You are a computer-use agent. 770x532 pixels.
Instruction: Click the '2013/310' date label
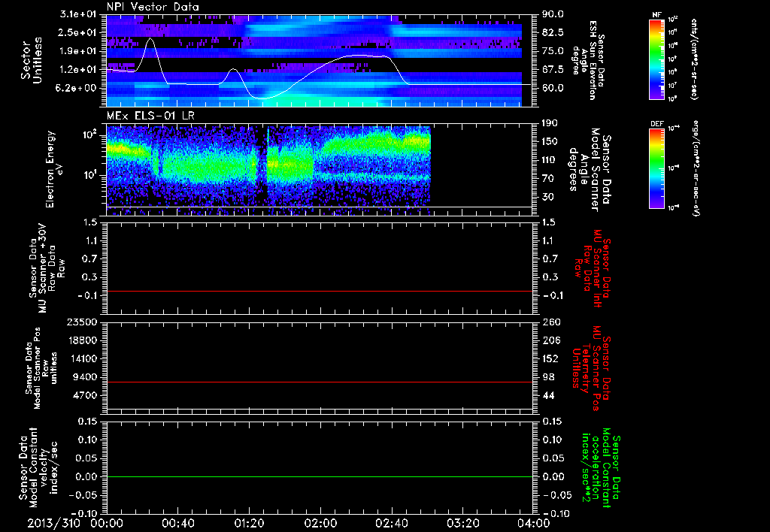pyautogui.click(x=53, y=523)
